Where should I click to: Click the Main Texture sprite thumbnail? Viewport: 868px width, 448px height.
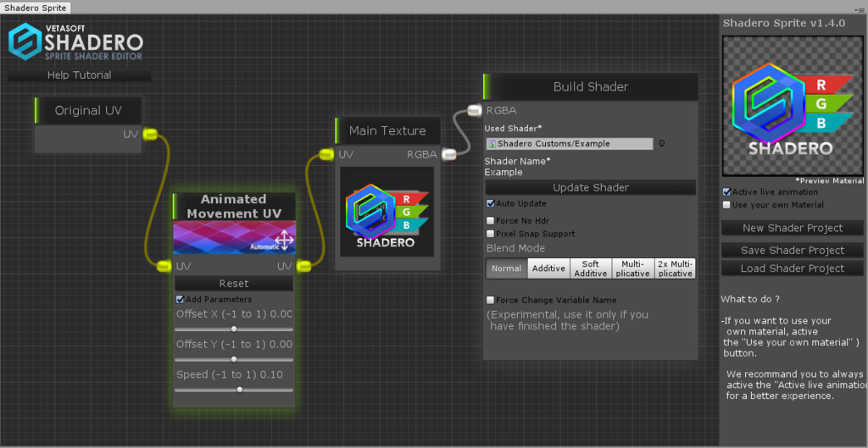click(x=387, y=212)
